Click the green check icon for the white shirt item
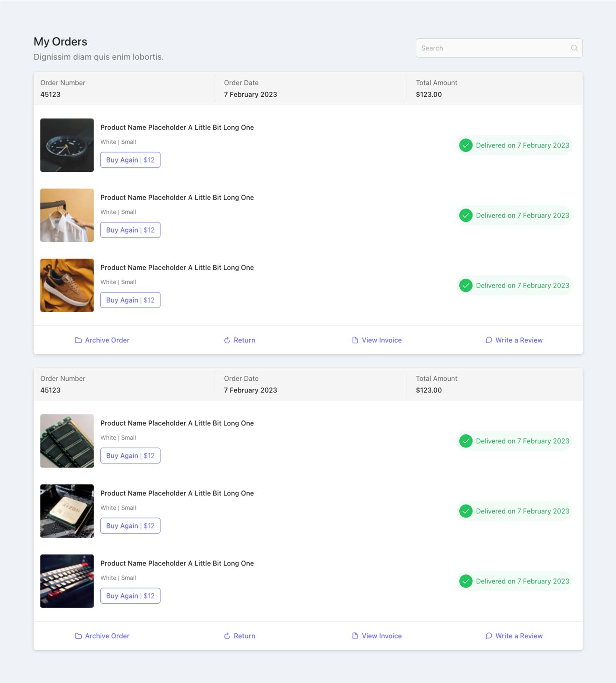616x683 pixels. pos(466,215)
